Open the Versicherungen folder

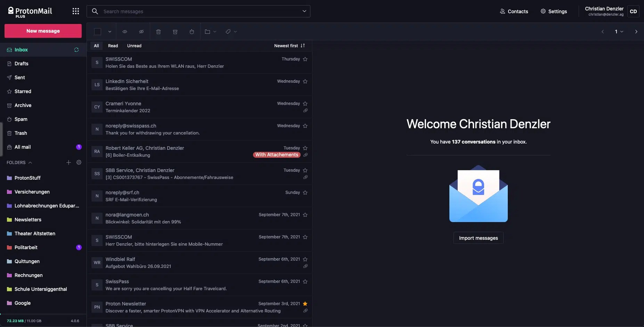[43, 192]
